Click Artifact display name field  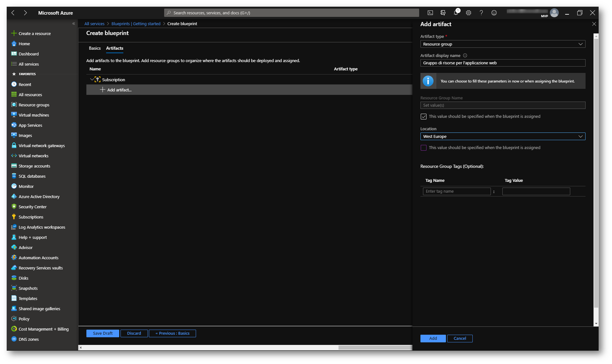(x=502, y=63)
